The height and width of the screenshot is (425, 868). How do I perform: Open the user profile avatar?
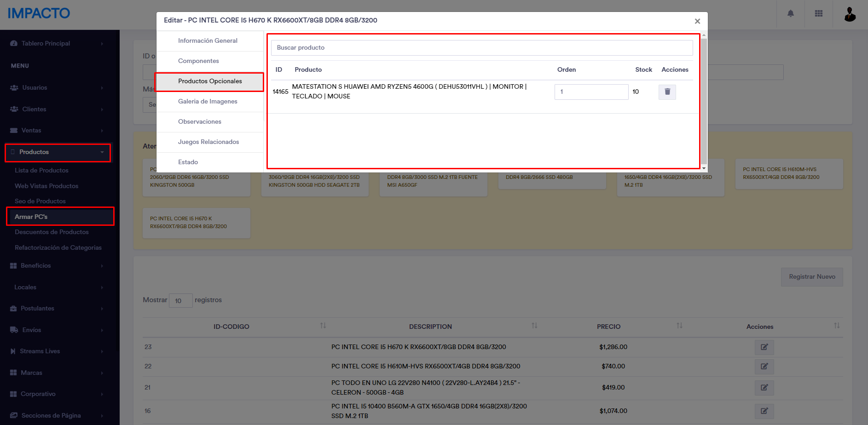[x=850, y=14]
